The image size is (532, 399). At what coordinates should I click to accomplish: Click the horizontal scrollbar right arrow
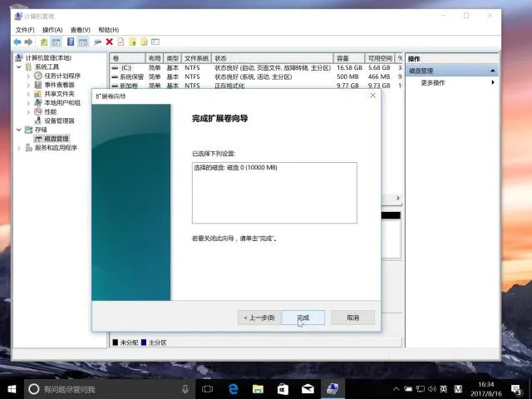398,198
